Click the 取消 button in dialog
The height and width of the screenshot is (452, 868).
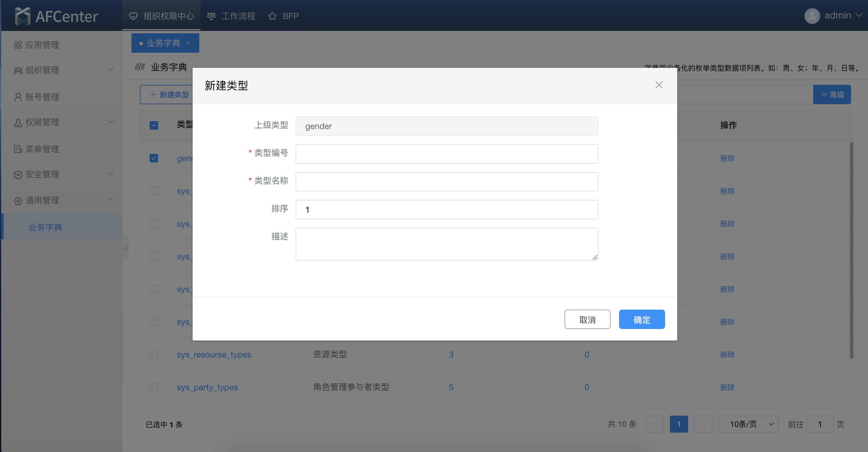click(587, 319)
